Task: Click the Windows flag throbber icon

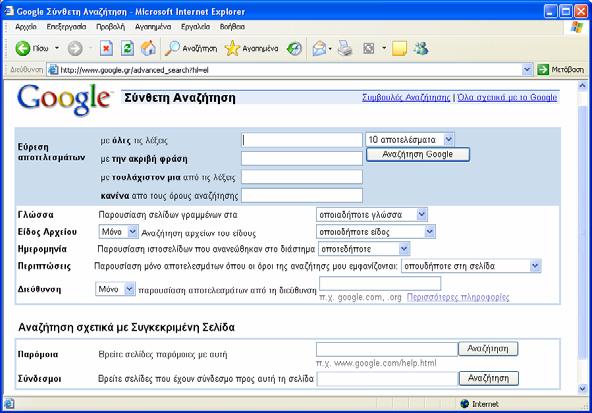Action: click(577, 27)
